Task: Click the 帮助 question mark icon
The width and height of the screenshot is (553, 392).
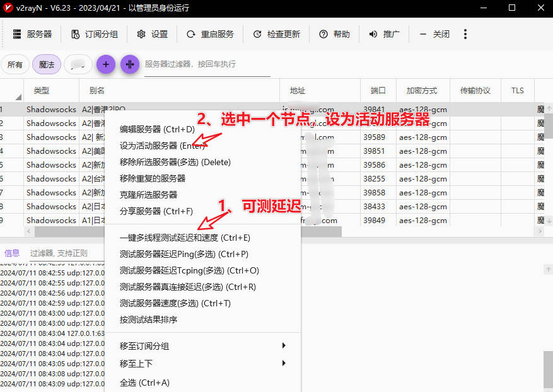Action: coord(323,34)
